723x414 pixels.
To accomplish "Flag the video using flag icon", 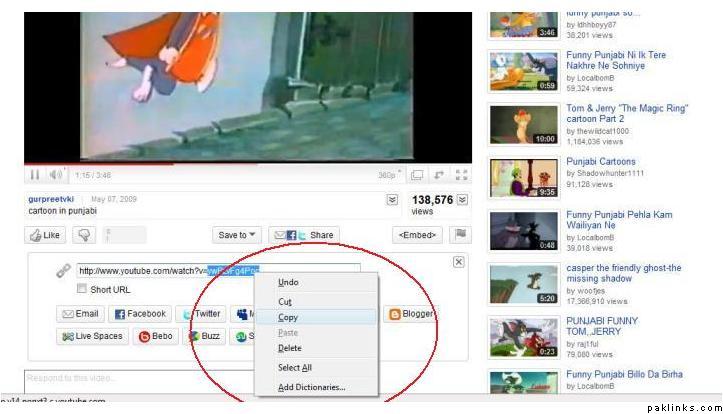I will tap(460, 235).
